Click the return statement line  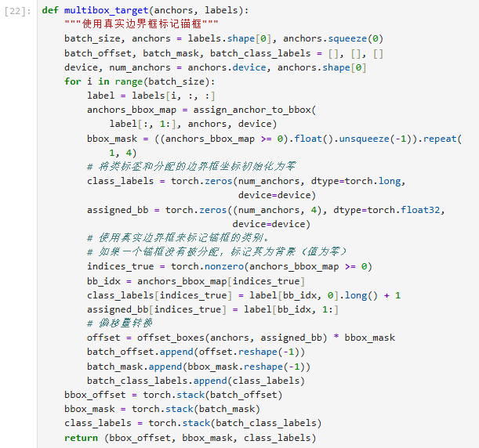pyautogui.click(x=190, y=438)
